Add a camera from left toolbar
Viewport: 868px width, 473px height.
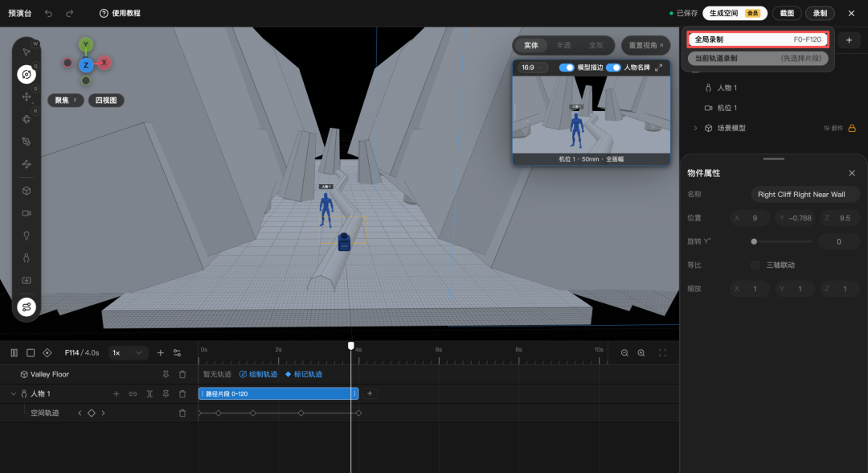pos(26,213)
